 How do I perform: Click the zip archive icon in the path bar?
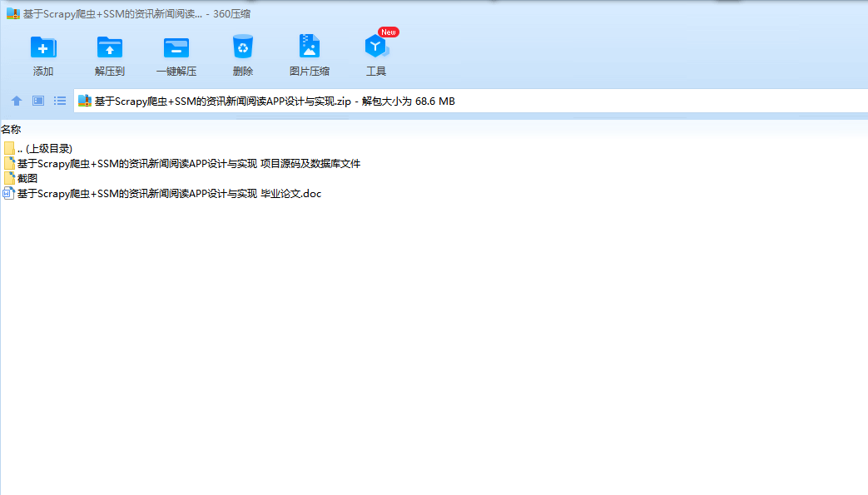(x=85, y=101)
